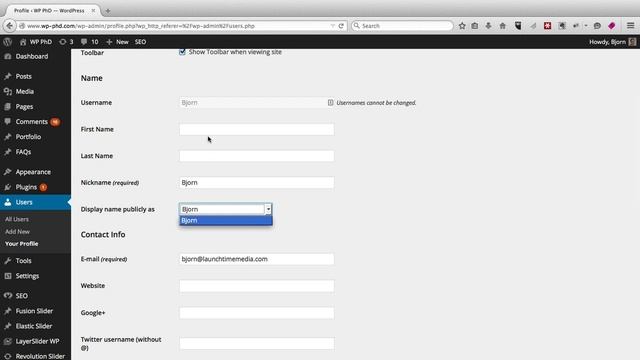Open Your Profile submenu link

21,244
